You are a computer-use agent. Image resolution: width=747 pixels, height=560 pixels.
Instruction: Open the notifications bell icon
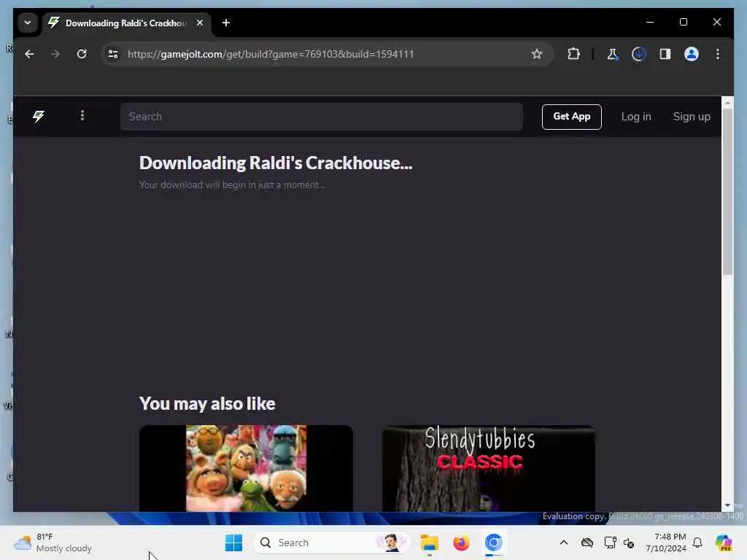697,542
